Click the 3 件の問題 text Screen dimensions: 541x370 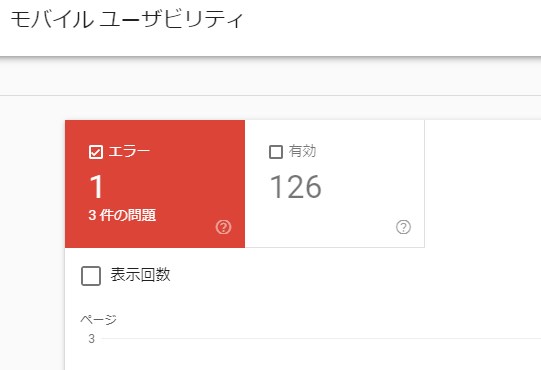click(122, 215)
